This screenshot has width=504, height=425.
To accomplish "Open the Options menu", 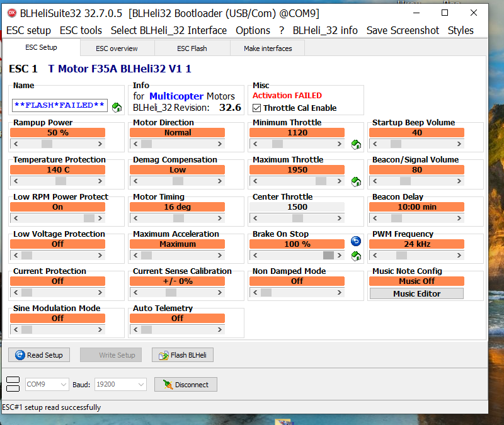I will coord(253,30).
